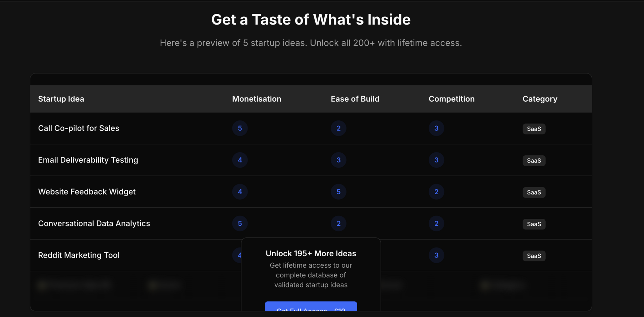Screen dimensions: 644x317
Task: Click Ease of Build badge 3 for Email Deliverability
Action: click(x=338, y=160)
